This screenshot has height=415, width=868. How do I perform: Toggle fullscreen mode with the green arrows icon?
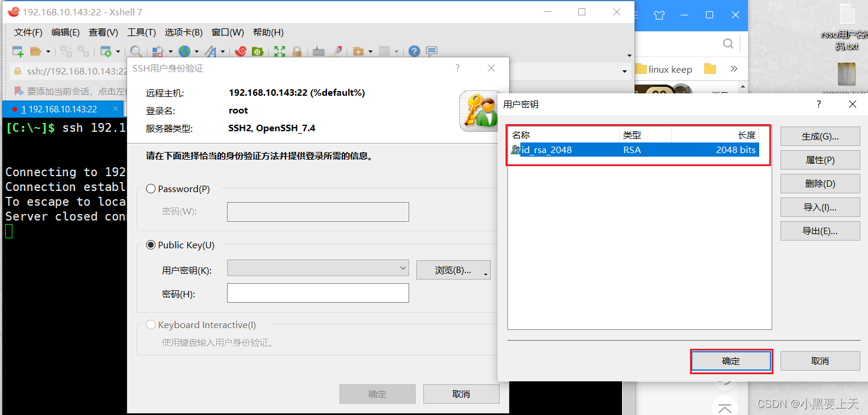click(279, 51)
